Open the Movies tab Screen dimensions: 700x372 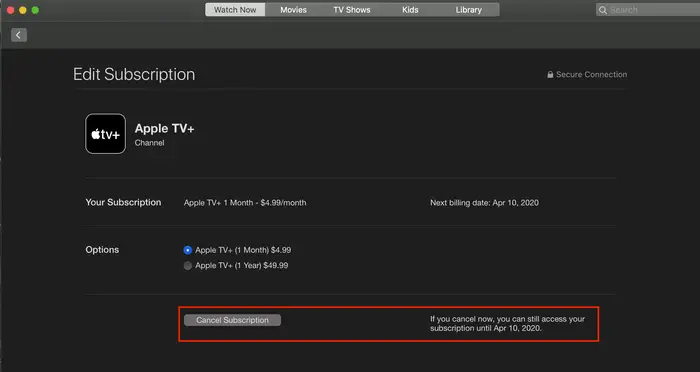[293, 10]
